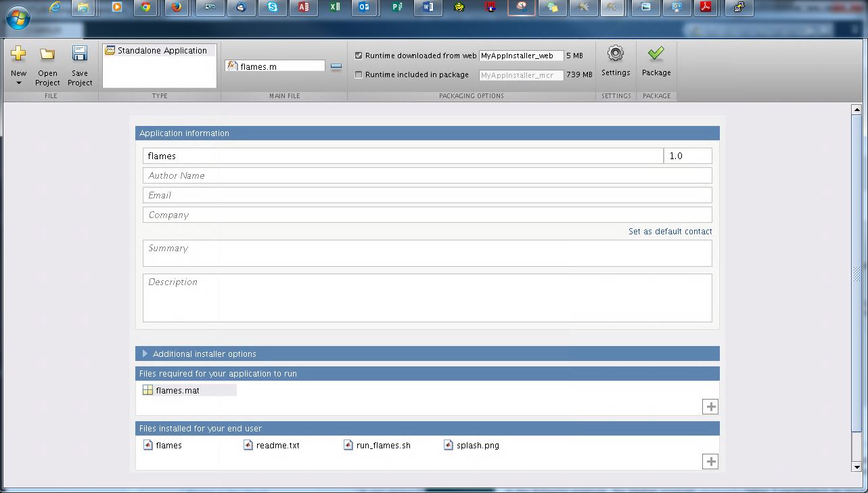
Task: Add an end user file using the plus icon
Action: tap(710, 462)
